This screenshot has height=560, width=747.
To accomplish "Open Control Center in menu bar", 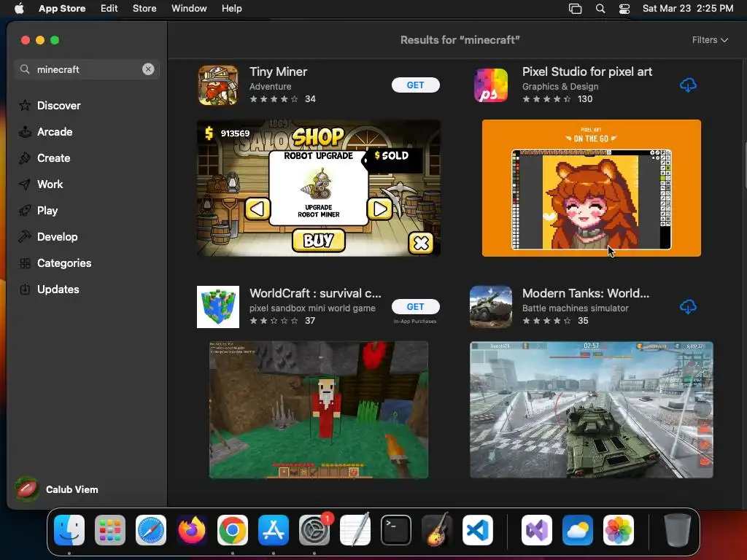I will [624, 9].
